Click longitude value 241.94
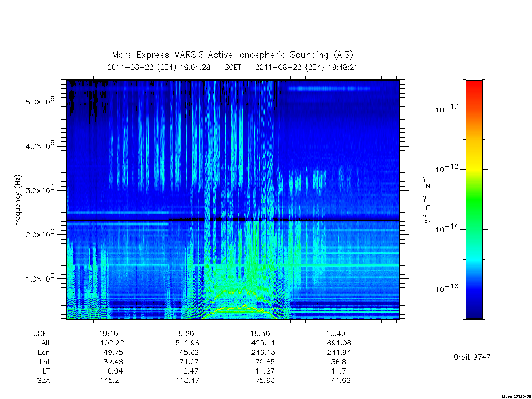The image size is (532, 399). (339, 353)
